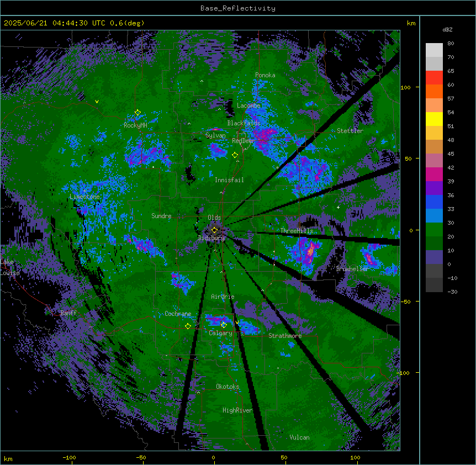Select the yellow 51-54 dBZ legend swatch
Viewport: 476px width, 465px height.
pos(434,119)
